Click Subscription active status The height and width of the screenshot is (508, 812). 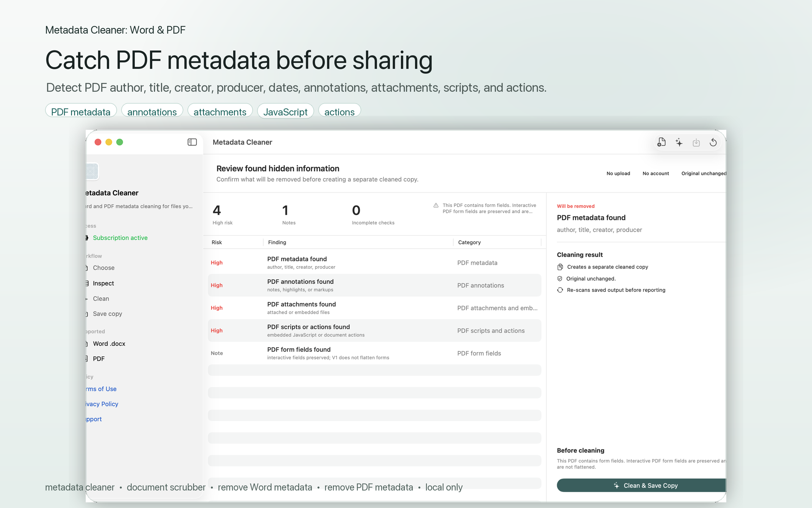pyautogui.click(x=120, y=238)
